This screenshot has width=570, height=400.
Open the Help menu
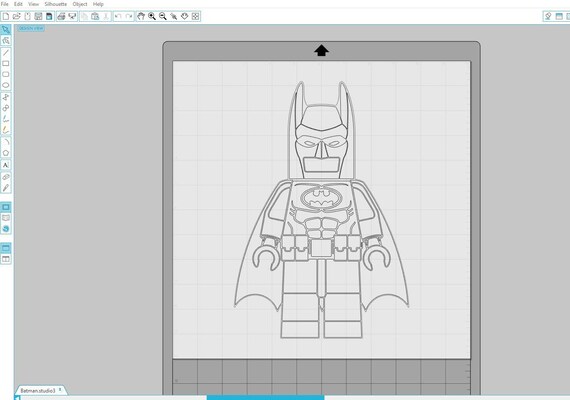click(x=98, y=4)
